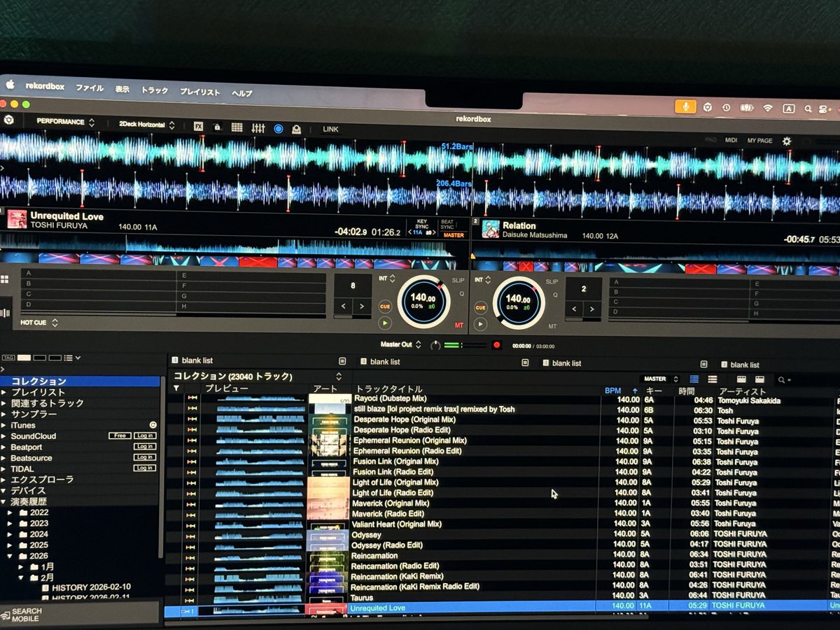Click the Unrequited Love deck artwork
The width and height of the screenshot is (840, 630).
point(17,219)
